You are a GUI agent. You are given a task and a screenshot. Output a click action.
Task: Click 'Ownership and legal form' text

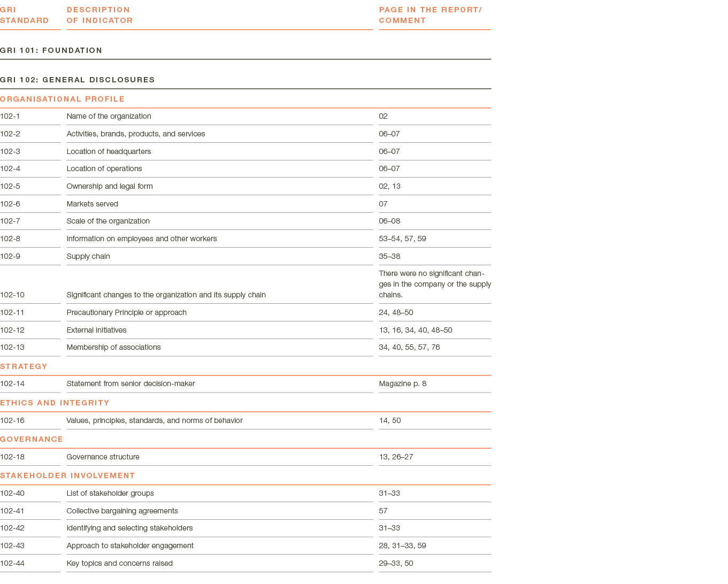(110, 186)
